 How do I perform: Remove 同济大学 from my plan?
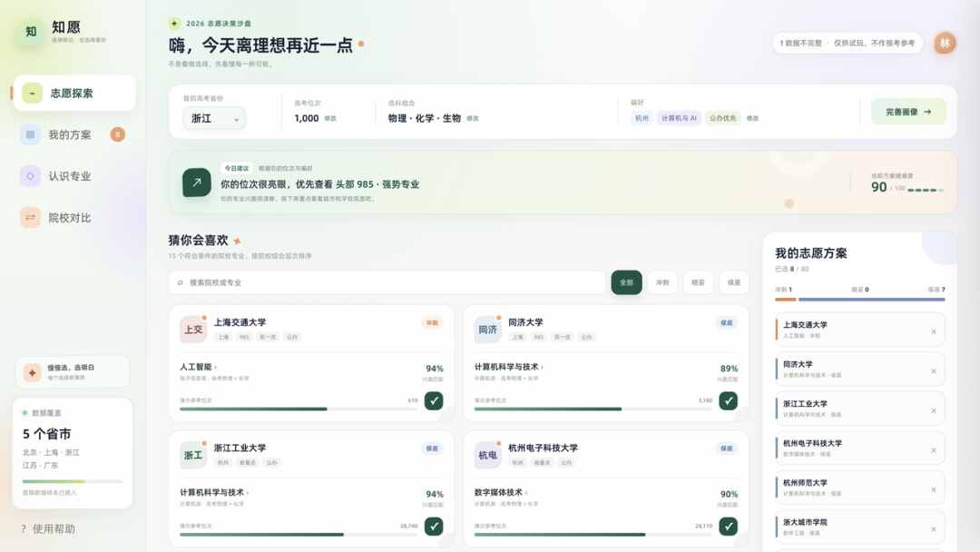934,371
